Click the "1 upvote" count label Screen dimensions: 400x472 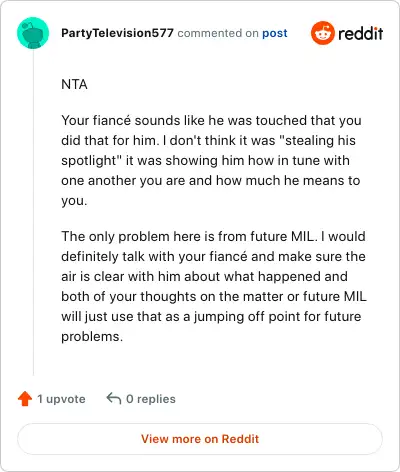pyautogui.click(x=61, y=399)
